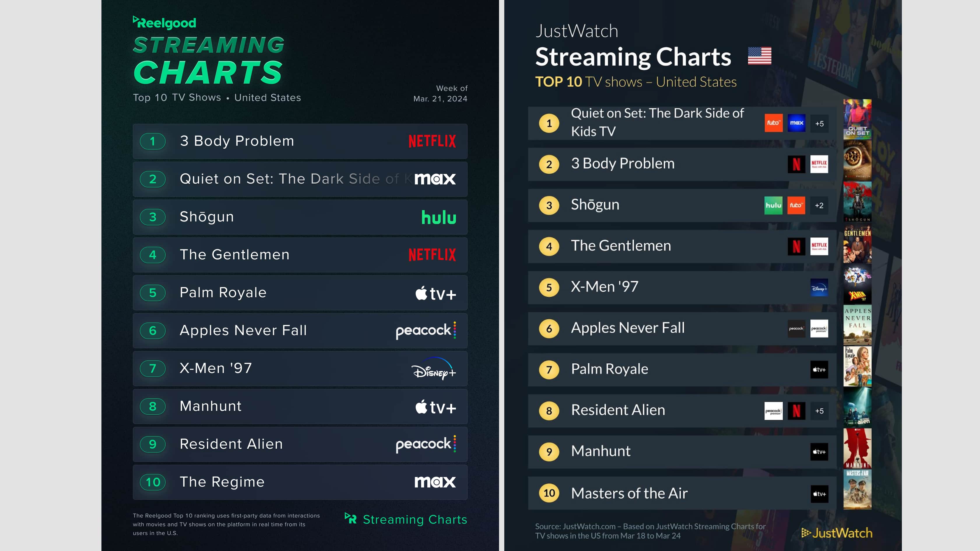This screenshot has height=551, width=980.
Task: Click the Reelgood logo at top left
Action: click(x=164, y=23)
